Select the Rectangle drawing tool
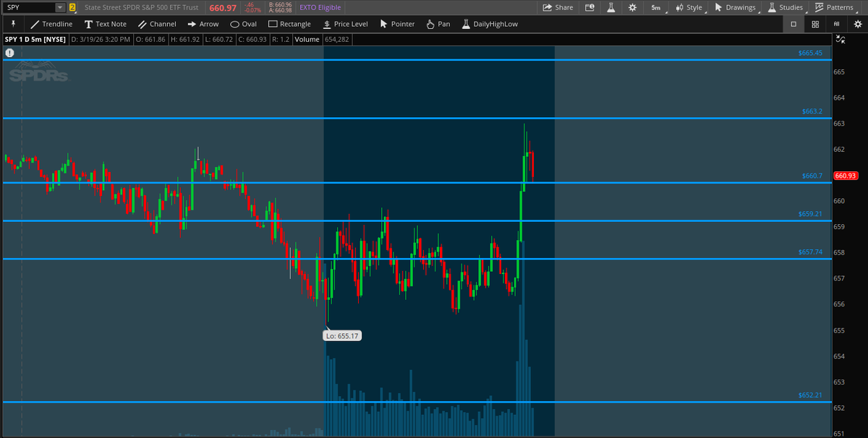Viewport: 868px width, 438px height. pos(289,23)
